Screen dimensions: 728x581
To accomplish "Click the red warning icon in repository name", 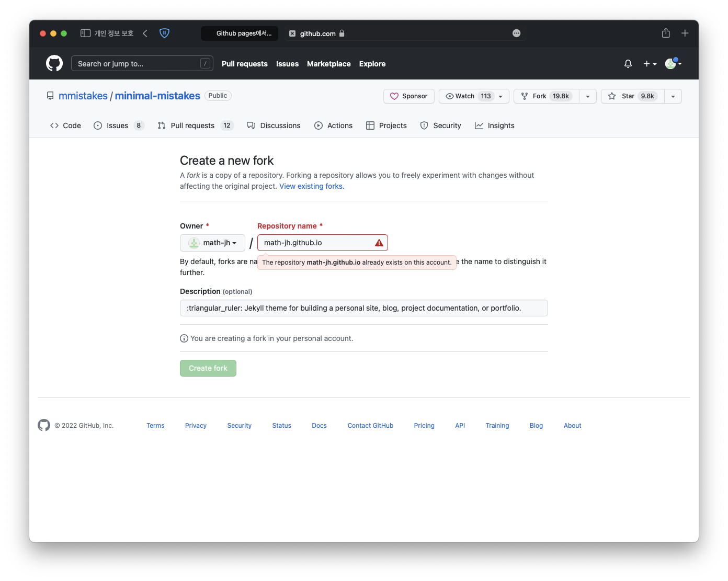I will [x=379, y=243].
